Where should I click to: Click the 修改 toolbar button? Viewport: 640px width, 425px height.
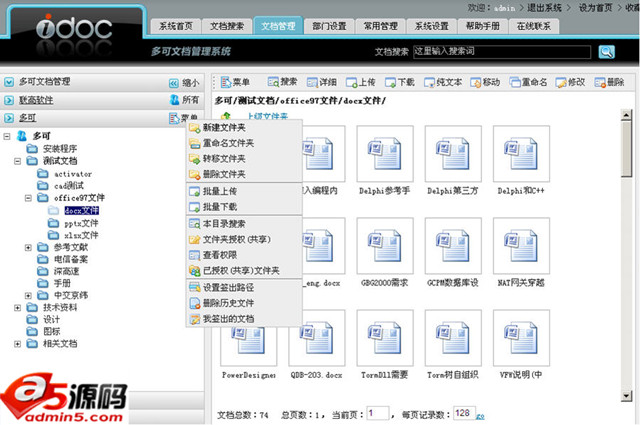coord(570,82)
